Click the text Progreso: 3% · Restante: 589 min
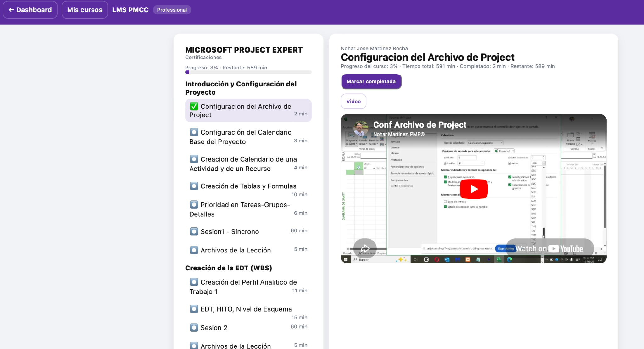Image resolution: width=644 pixels, height=349 pixels. 226,68
